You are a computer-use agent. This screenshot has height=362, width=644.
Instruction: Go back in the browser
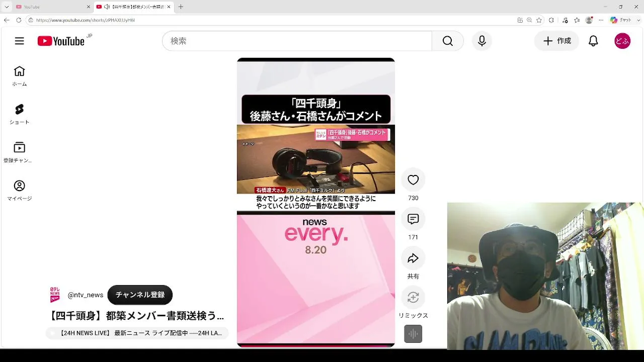7,20
